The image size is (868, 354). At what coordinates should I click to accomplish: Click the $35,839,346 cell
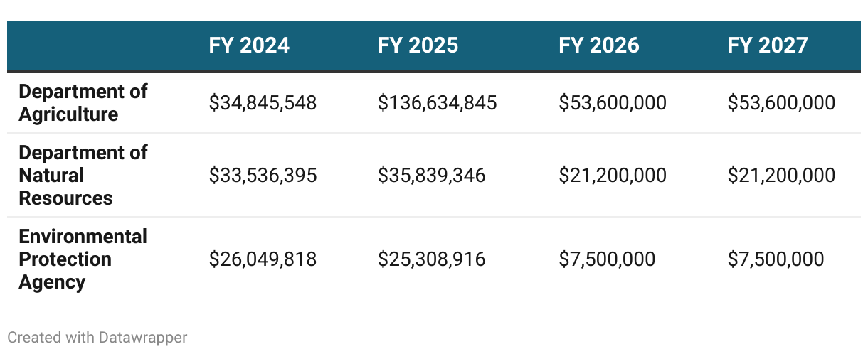[x=431, y=175]
